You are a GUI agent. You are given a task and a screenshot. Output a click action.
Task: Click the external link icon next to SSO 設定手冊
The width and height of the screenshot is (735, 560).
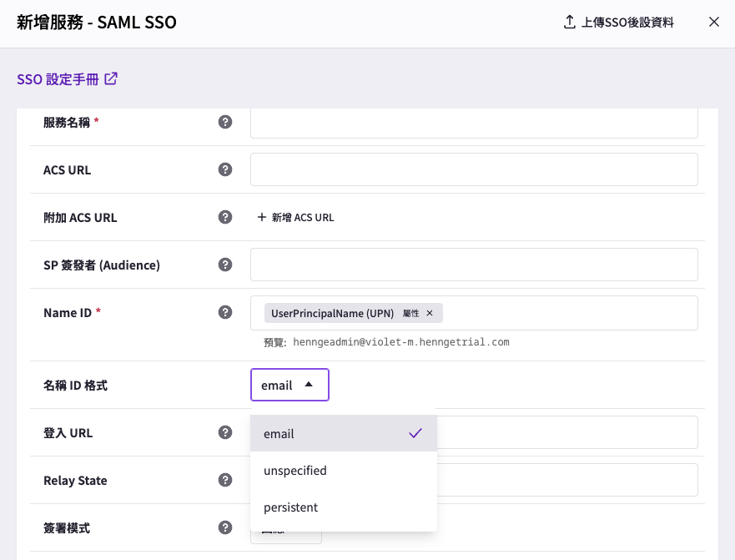(111, 78)
